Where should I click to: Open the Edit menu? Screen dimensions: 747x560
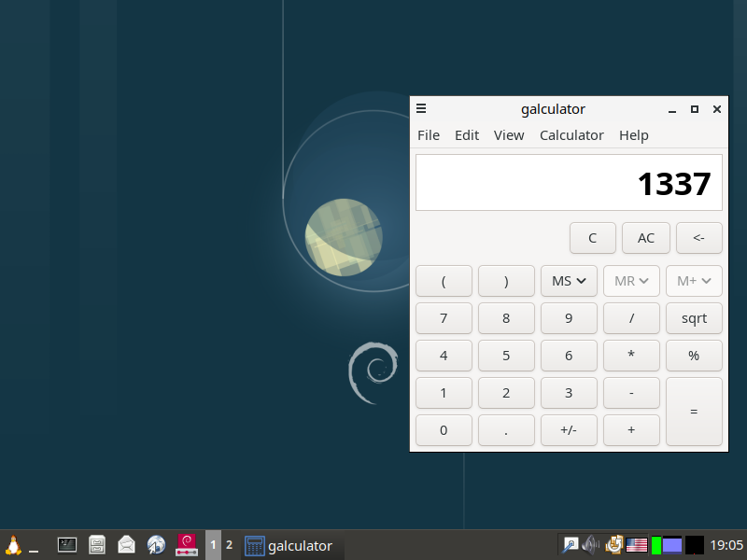coord(467,135)
